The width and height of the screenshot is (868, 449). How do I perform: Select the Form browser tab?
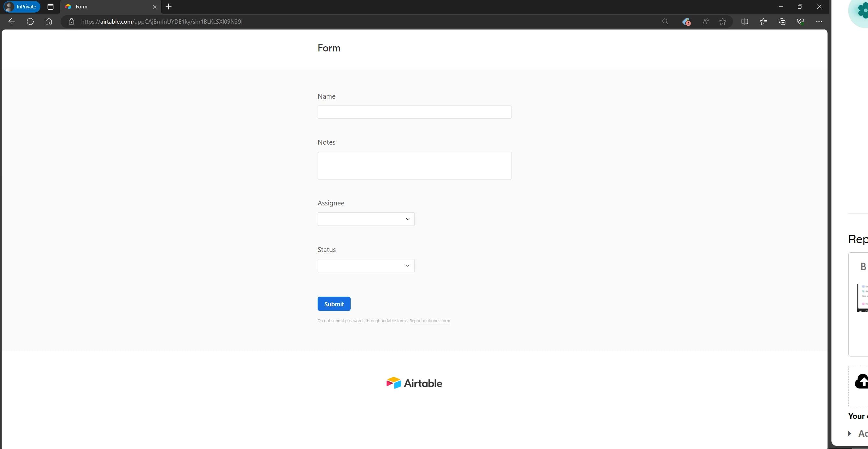pyautogui.click(x=110, y=7)
